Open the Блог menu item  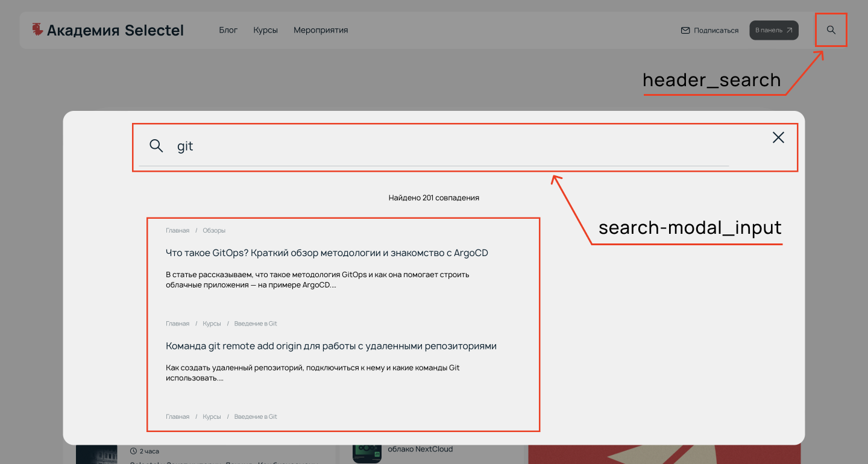coord(228,30)
